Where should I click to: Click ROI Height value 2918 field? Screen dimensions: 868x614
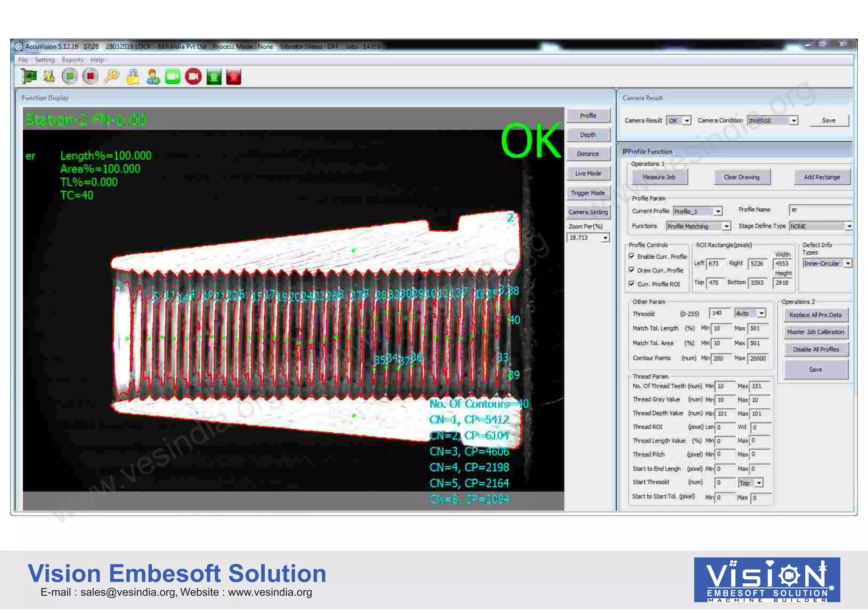[783, 283]
